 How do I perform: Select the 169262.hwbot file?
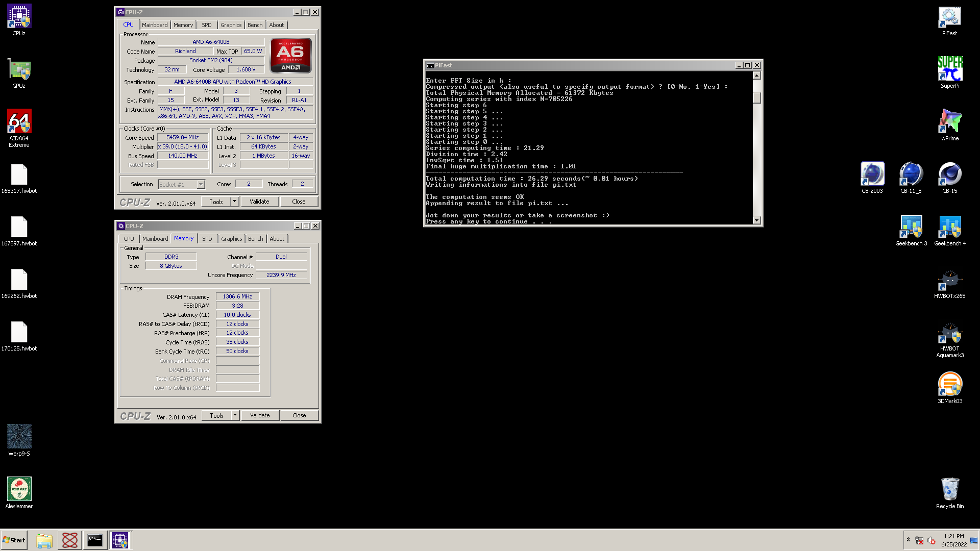(19, 284)
